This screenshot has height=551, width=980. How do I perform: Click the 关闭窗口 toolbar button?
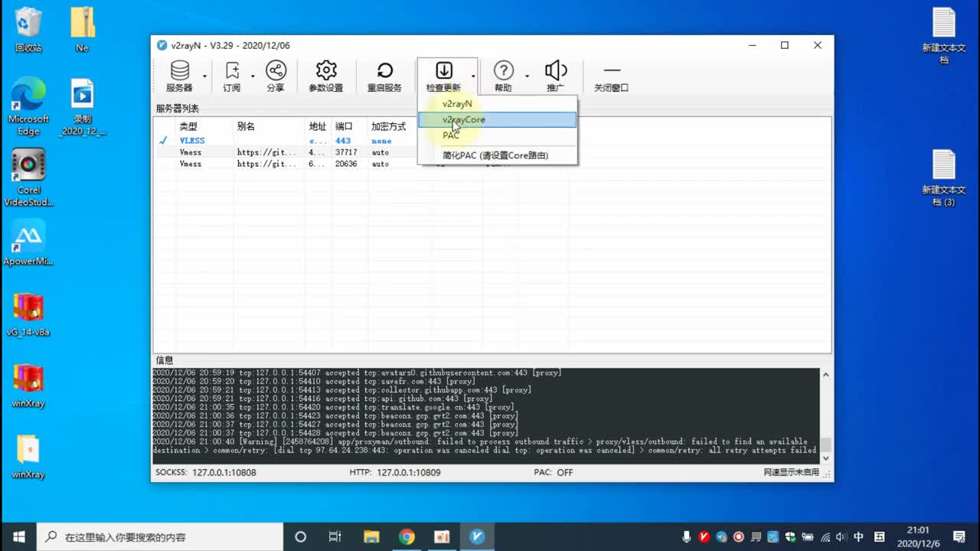click(611, 77)
